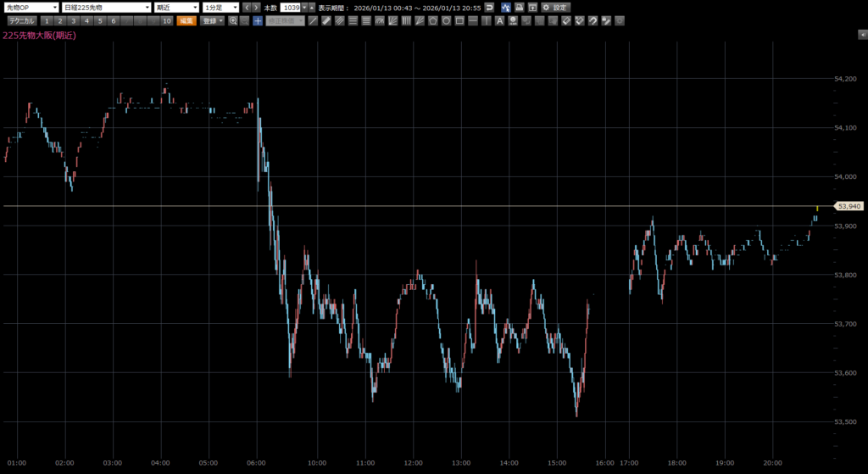
Task: Click the 本数 bar count input field
Action: click(291, 7)
